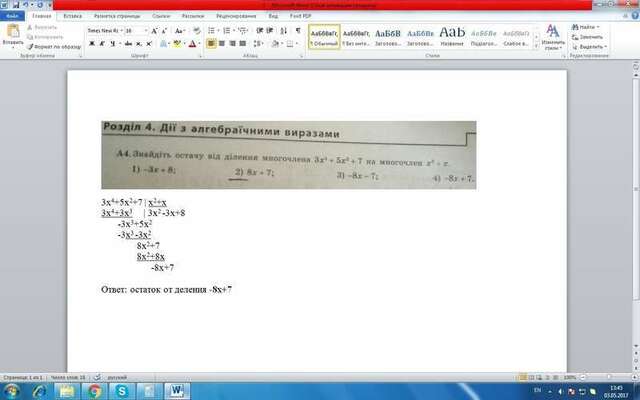Open the Рецензирование (Review) tab
640x400 pixels.
pyautogui.click(x=236, y=16)
